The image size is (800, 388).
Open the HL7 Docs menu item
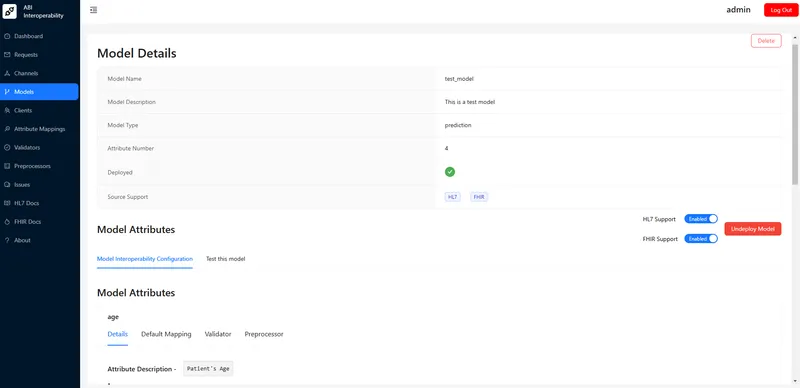click(x=39, y=203)
